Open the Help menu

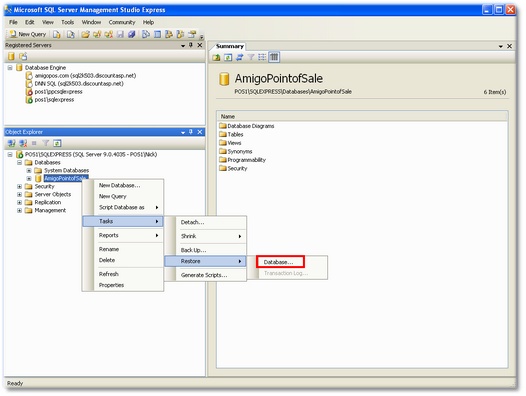click(148, 22)
